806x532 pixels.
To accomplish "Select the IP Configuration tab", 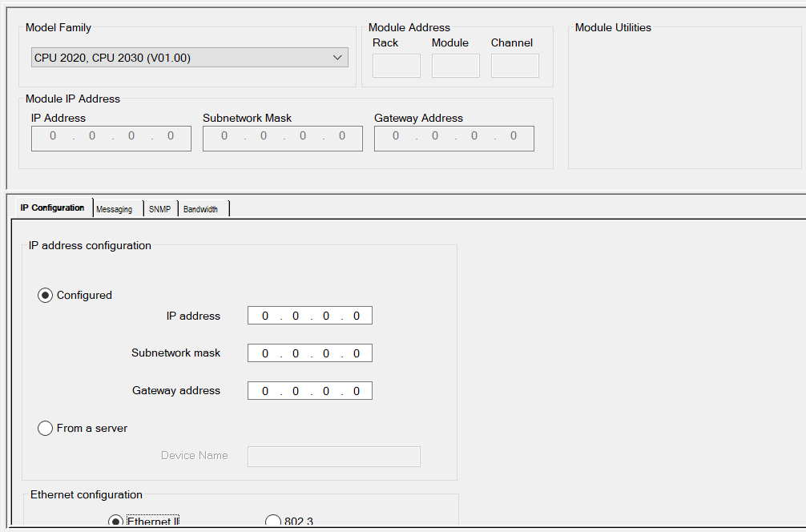I will pyautogui.click(x=52, y=208).
